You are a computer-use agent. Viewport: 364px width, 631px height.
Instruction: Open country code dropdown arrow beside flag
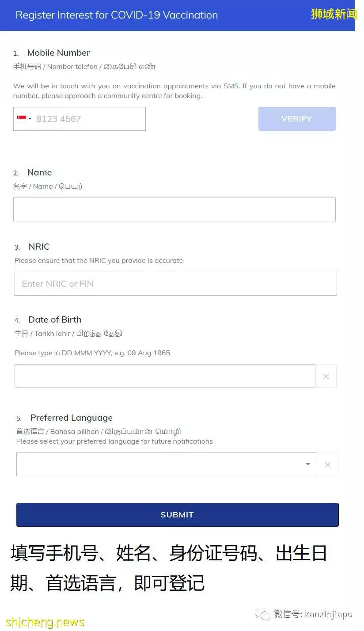pos(30,119)
